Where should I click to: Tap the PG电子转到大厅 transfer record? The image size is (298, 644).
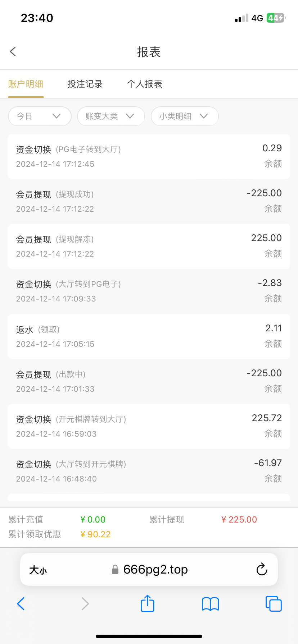(x=149, y=156)
